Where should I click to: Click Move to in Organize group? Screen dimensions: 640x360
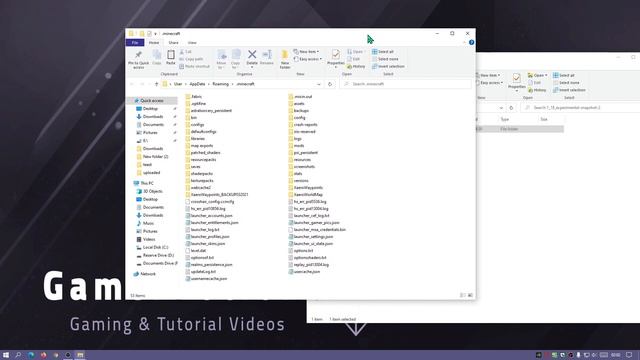[x=222, y=59]
